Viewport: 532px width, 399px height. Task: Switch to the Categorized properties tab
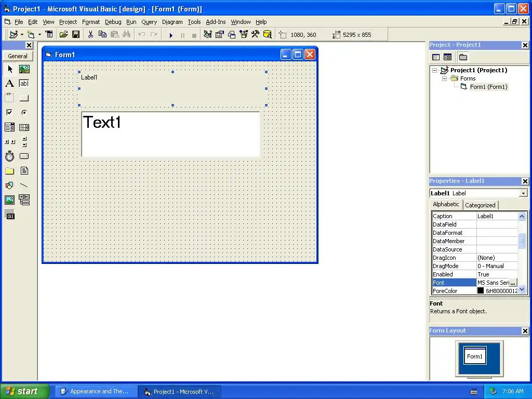point(480,205)
